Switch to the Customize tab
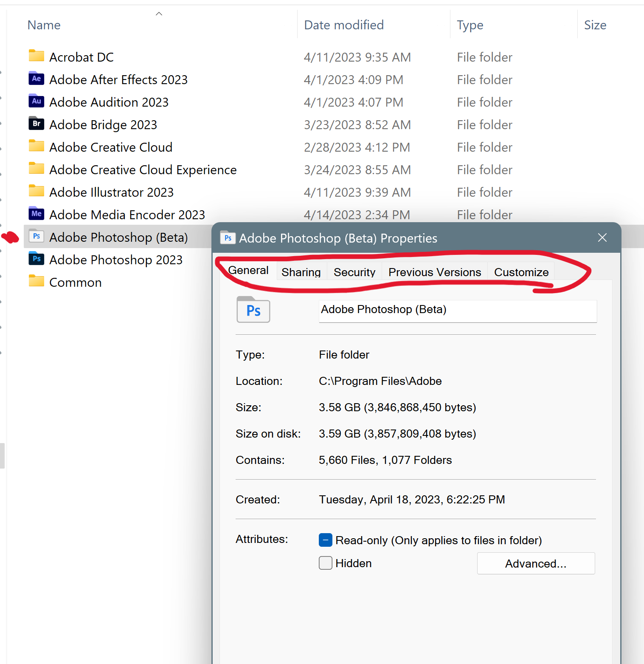This screenshot has width=644, height=664. (x=521, y=272)
